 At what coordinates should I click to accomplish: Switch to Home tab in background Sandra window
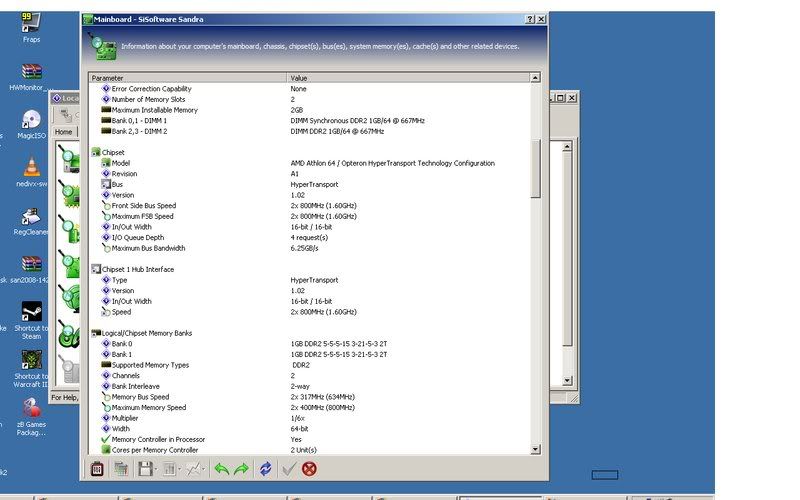(64, 132)
